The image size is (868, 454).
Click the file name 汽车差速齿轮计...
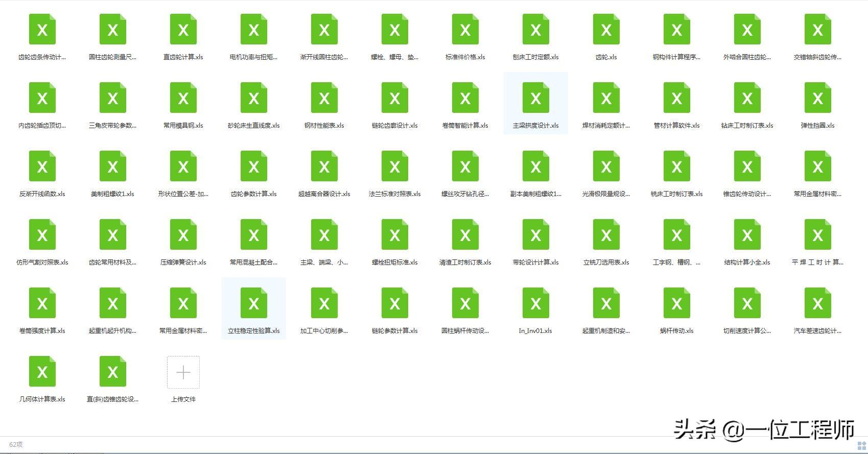[x=818, y=331]
